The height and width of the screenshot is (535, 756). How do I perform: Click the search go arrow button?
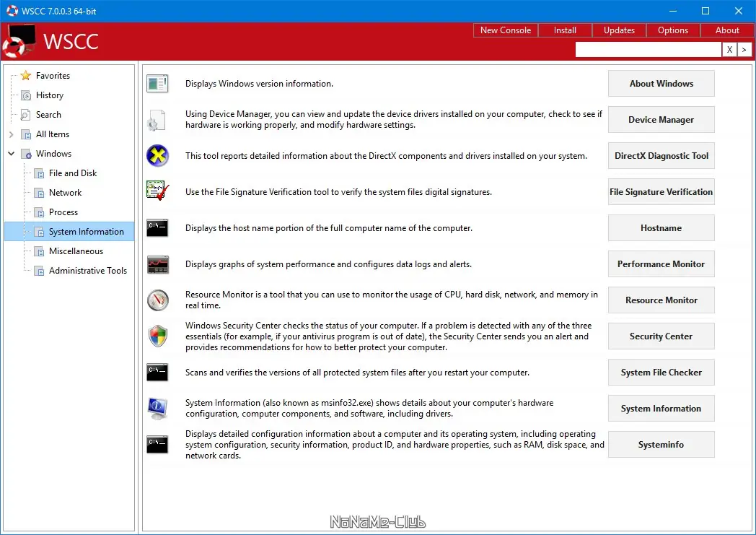744,49
